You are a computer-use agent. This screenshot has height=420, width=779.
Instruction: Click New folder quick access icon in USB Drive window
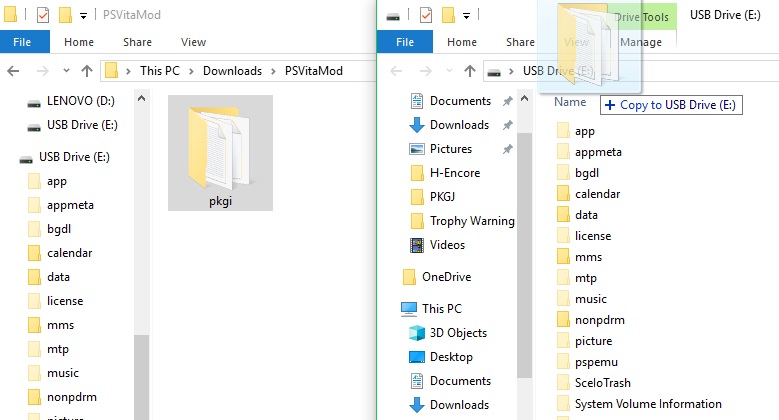click(449, 15)
